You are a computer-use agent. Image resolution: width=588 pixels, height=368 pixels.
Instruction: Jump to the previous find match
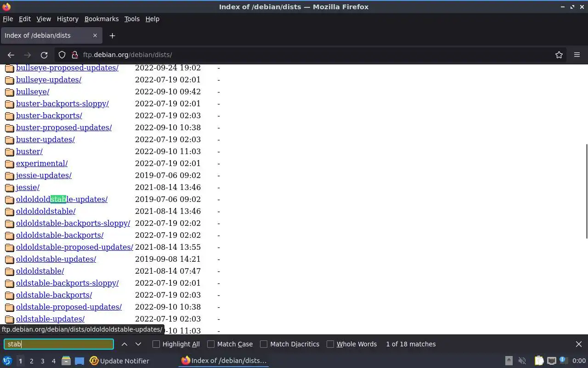coord(124,344)
